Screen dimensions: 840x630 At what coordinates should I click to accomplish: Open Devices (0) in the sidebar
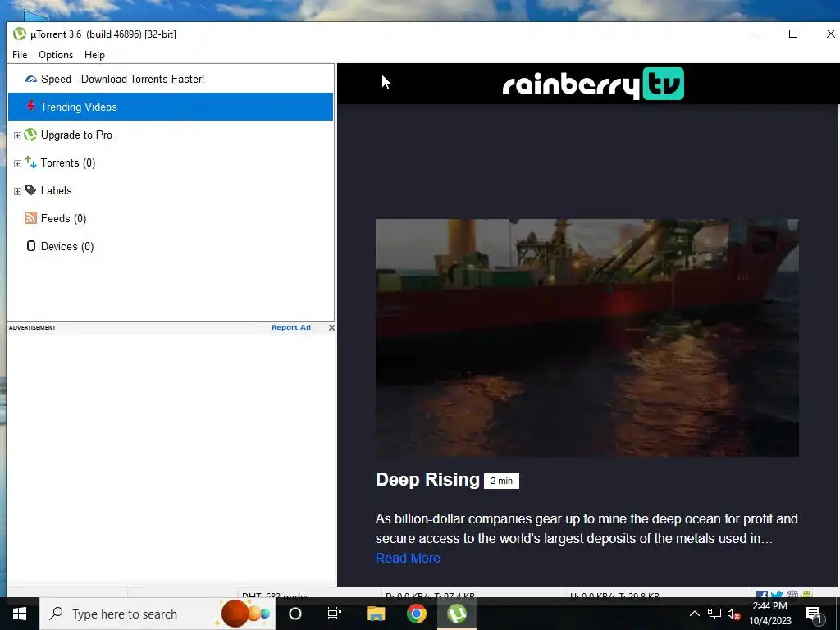coord(67,246)
